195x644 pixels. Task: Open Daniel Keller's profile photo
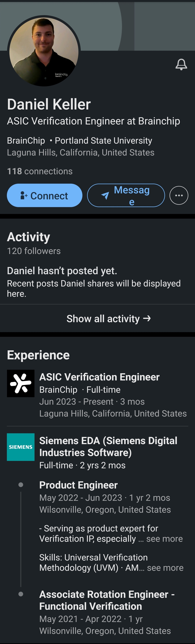pos(44,51)
